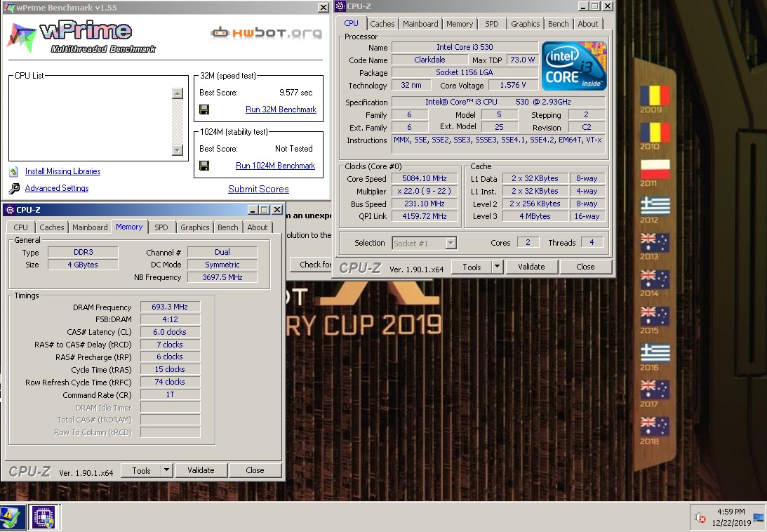
Task: Click the save icon for 32M score
Action: [204, 109]
